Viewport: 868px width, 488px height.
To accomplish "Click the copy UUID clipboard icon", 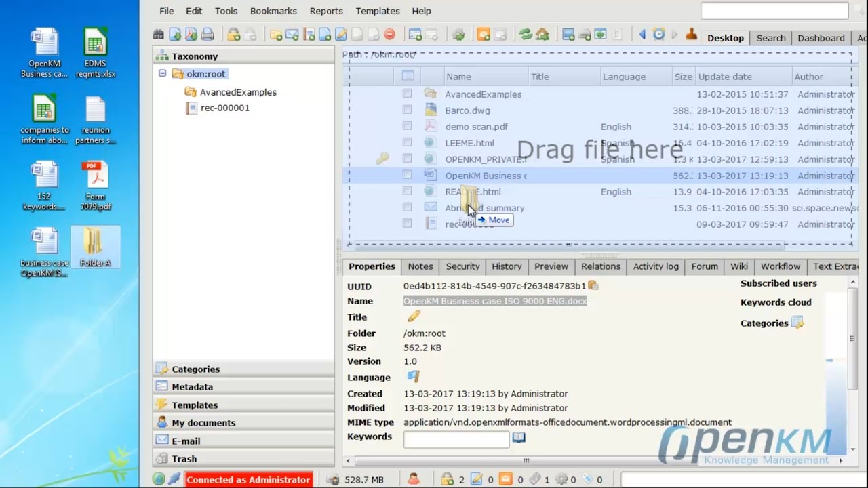I will [593, 285].
